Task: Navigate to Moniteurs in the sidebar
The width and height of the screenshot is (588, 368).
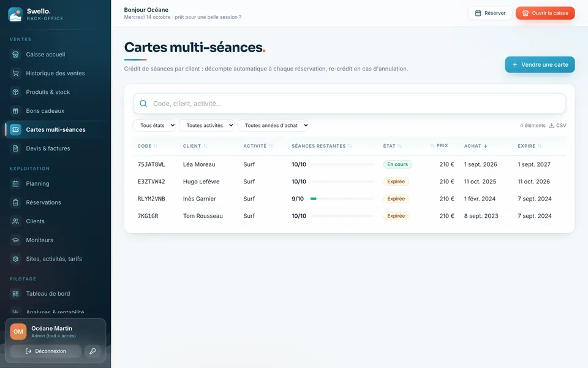Action: (x=56, y=240)
